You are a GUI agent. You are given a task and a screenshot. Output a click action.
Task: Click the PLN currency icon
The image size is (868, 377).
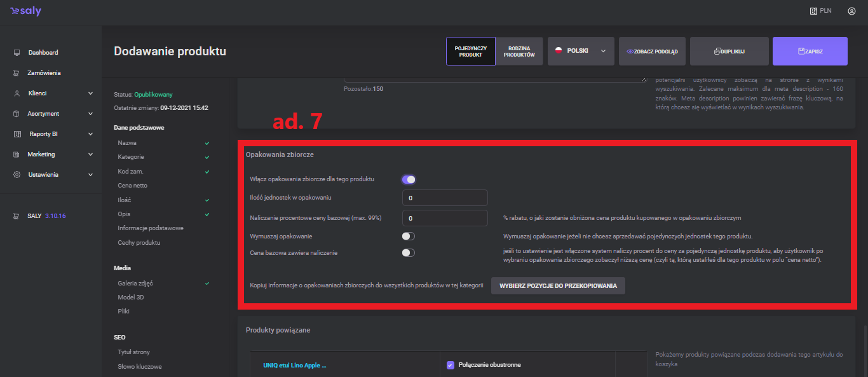[813, 11]
